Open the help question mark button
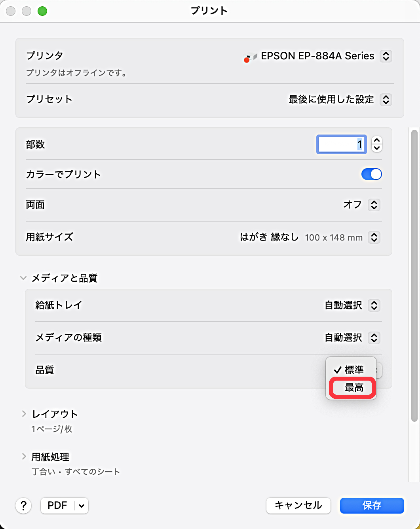This screenshot has width=420, height=529. click(23, 505)
